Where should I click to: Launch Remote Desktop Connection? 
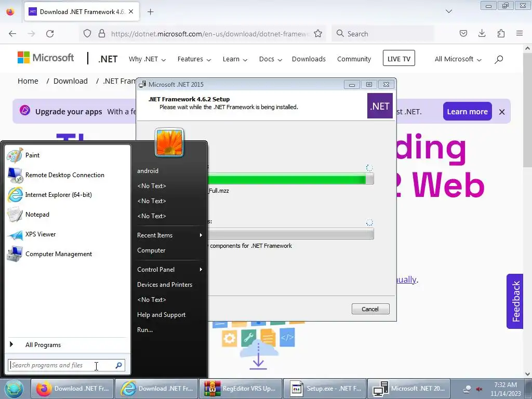(68, 175)
